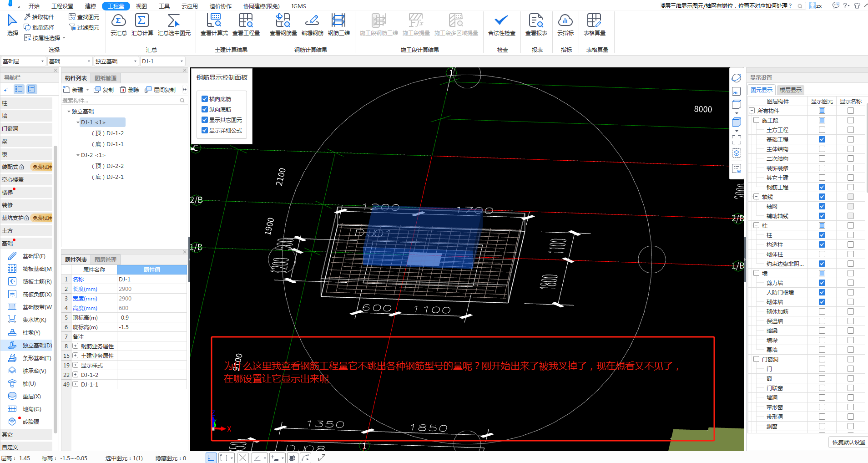Collapse the DJ-1 tree node
This screenshot has height=463, width=868.
pos(78,122)
